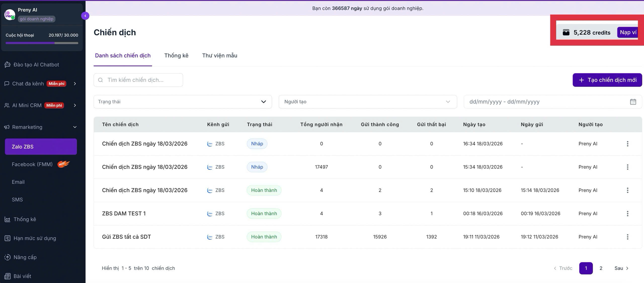Collapse the sidebar using the purple arrow
644x283 pixels.
(x=85, y=16)
